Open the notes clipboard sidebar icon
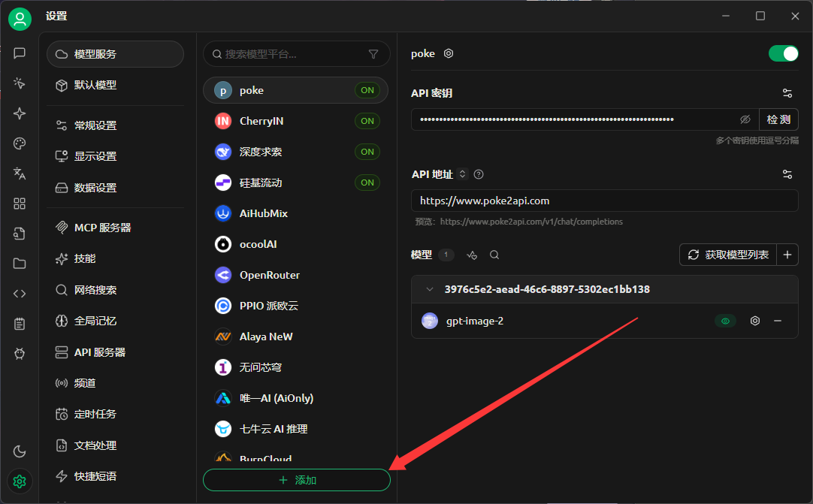This screenshot has width=813, height=504. click(20, 324)
